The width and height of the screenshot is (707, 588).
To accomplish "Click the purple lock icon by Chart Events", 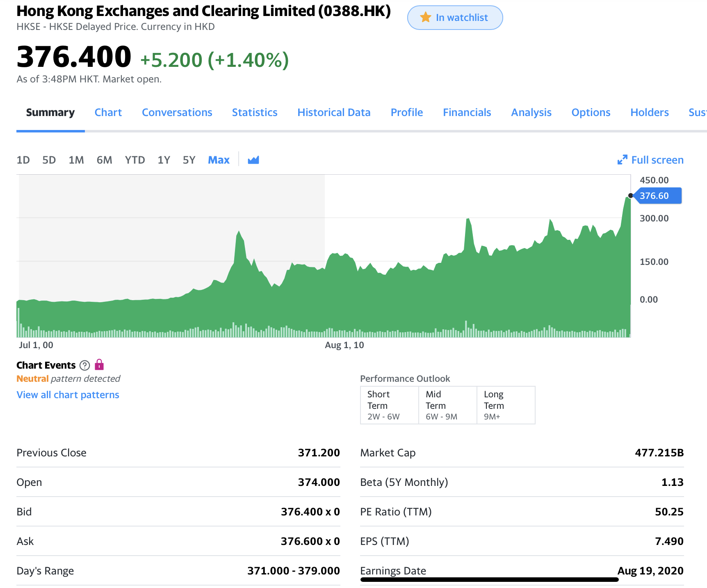I will click(x=99, y=365).
